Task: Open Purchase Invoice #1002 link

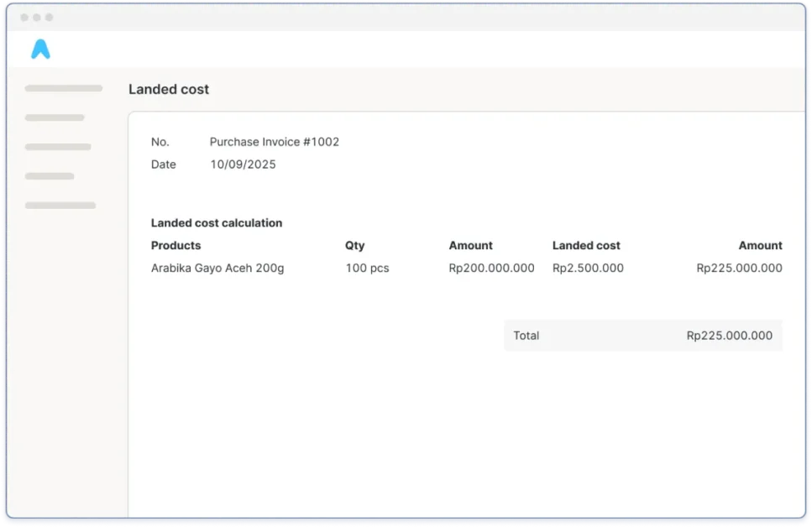Action: pyautogui.click(x=275, y=142)
